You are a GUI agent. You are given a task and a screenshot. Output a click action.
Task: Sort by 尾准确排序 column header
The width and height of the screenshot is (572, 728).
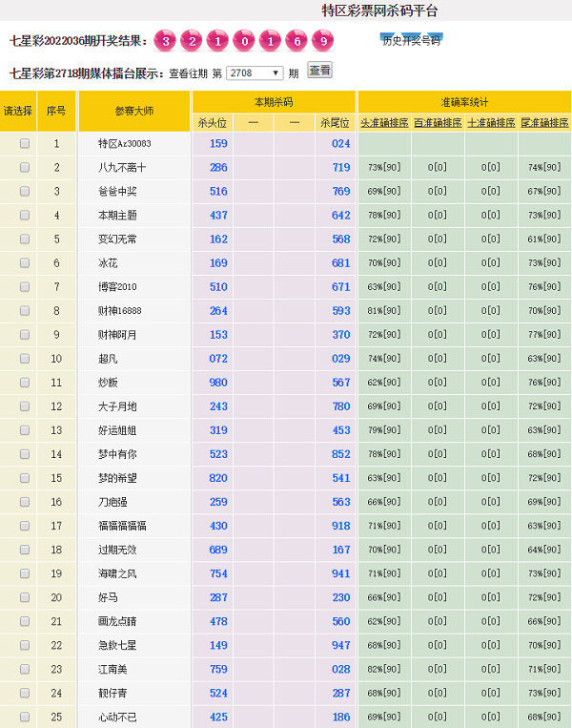click(544, 123)
